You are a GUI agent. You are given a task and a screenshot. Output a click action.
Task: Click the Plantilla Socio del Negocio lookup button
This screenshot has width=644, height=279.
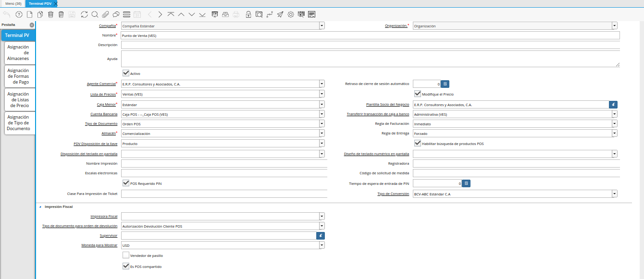pos(613,104)
